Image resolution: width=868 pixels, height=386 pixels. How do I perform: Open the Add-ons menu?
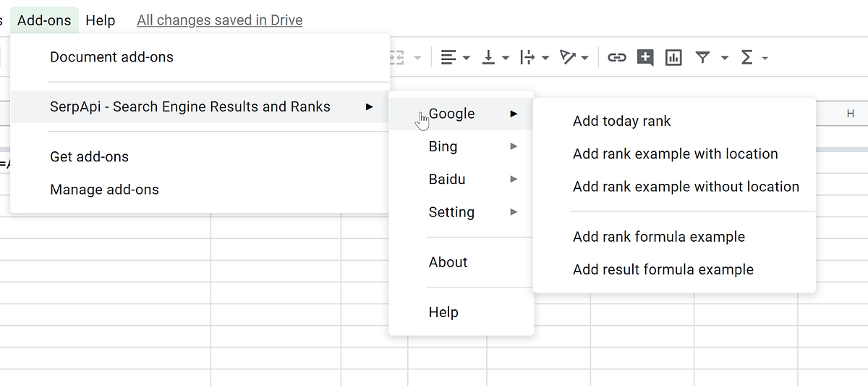44,20
